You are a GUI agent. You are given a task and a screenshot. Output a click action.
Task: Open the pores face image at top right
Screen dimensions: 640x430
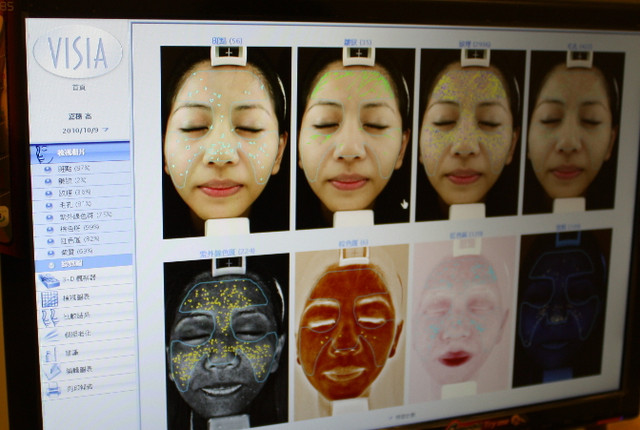[x=574, y=132]
